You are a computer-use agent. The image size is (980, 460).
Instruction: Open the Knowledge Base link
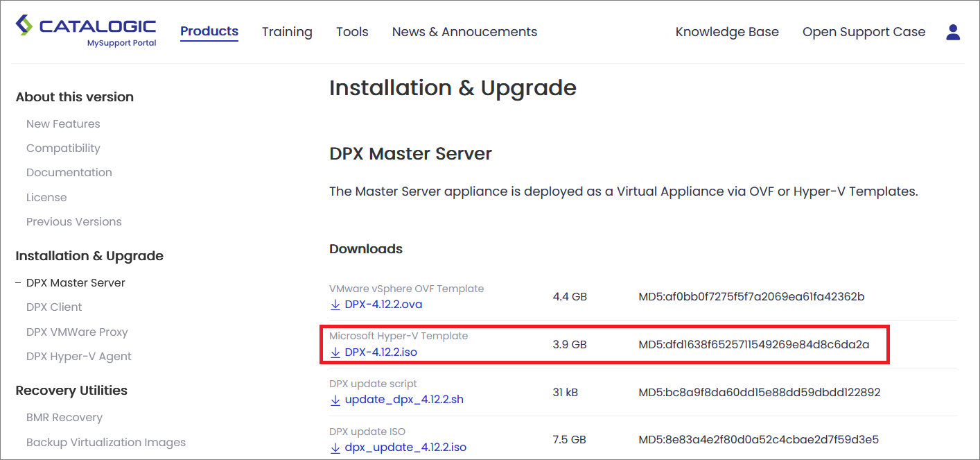(727, 32)
